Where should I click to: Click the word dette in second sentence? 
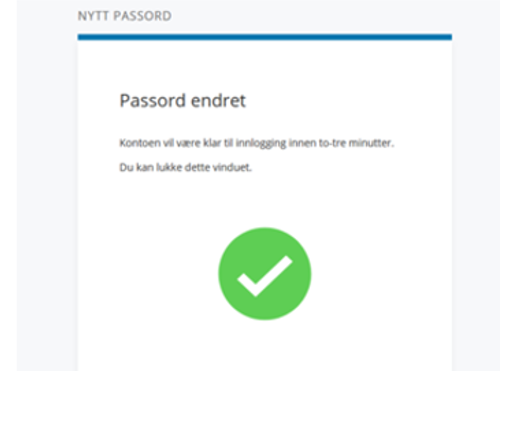click(x=197, y=167)
